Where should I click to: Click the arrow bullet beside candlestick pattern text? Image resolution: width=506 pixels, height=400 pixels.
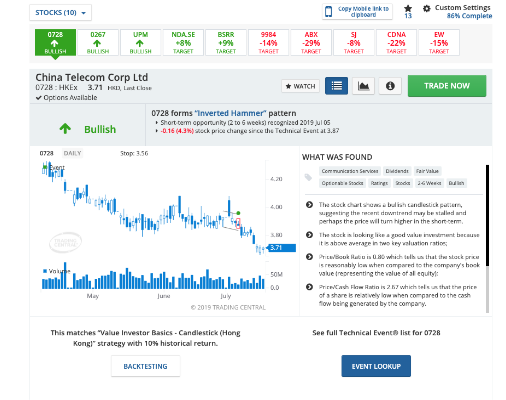click(309, 205)
